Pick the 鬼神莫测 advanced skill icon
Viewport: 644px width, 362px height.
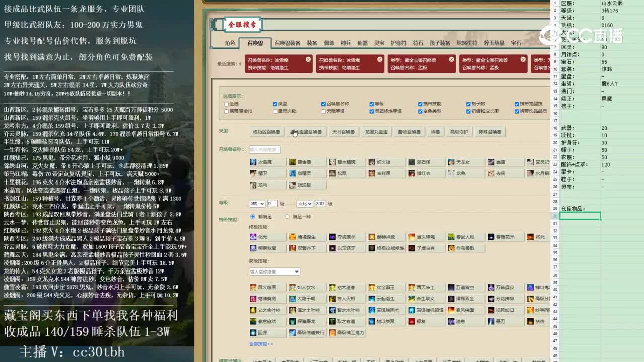coord(267,299)
